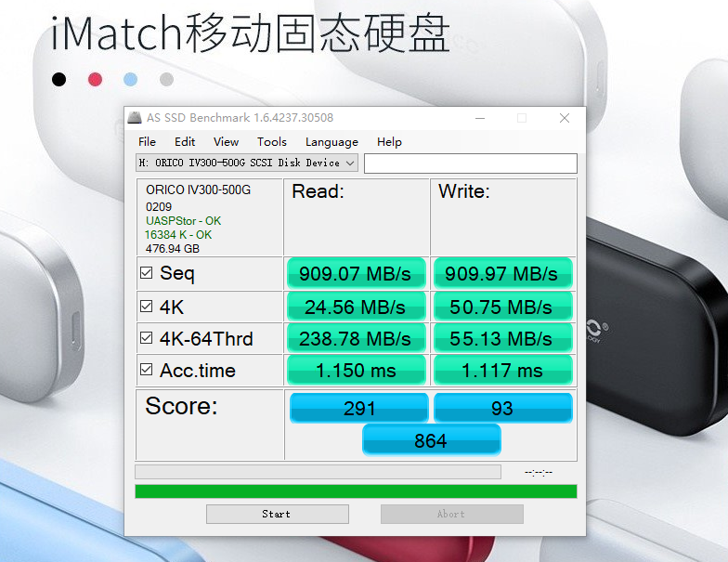
Task: Click the disabled maximize window button
Action: [x=522, y=118]
